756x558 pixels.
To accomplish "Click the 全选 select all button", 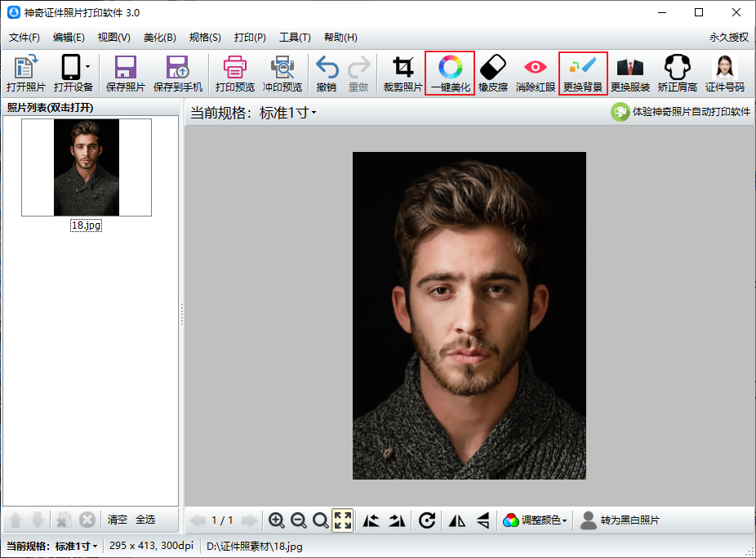I will tap(145, 520).
